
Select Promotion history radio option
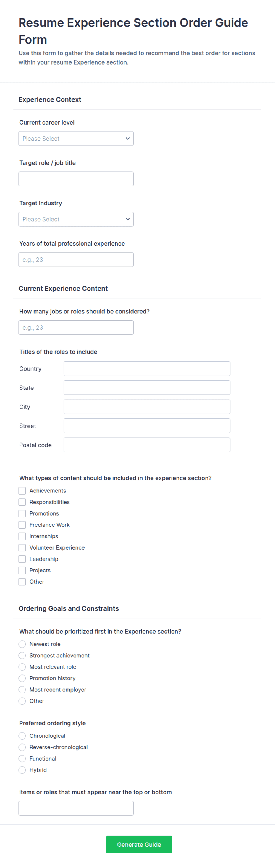pos(22,678)
